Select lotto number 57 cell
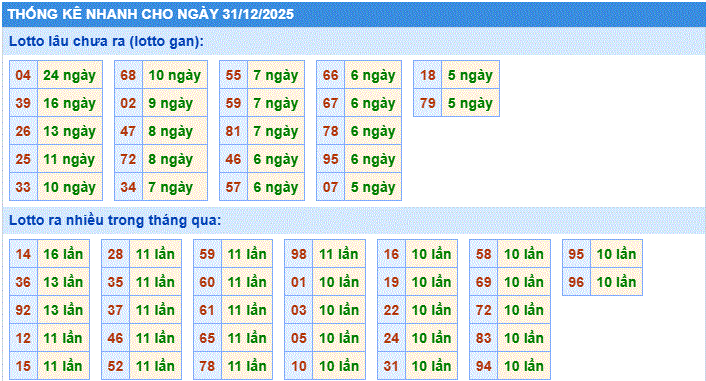 [x=233, y=186]
